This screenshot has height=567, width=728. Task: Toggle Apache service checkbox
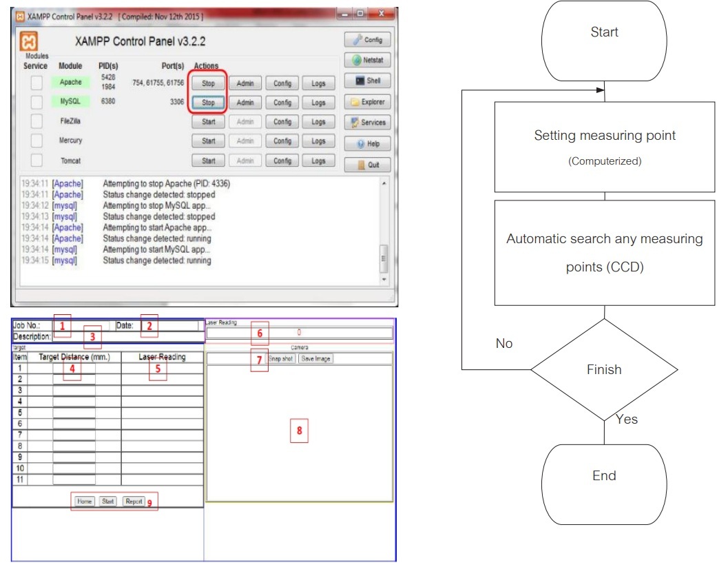(37, 83)
